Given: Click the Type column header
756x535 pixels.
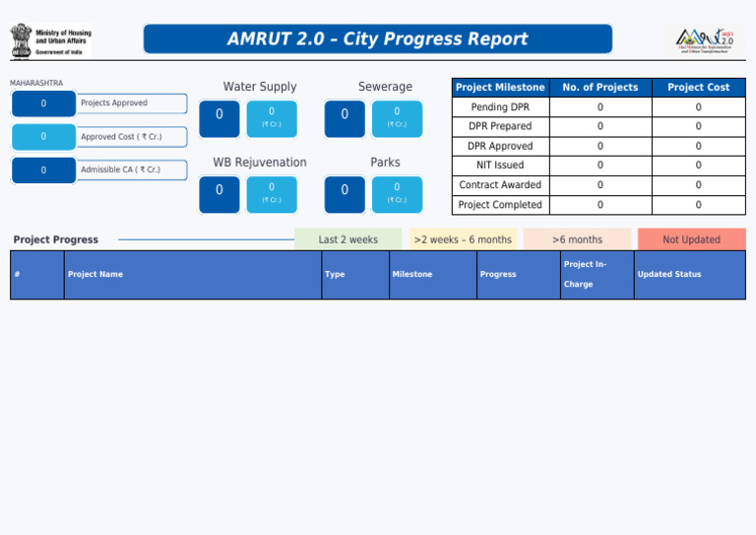Looking at the screenshot, I should click(355, 275).
